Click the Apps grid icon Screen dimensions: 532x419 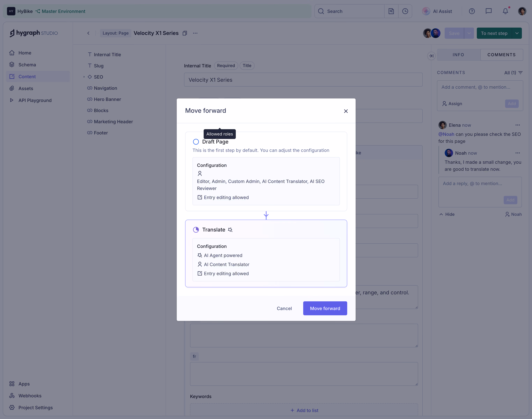[12, 384]
